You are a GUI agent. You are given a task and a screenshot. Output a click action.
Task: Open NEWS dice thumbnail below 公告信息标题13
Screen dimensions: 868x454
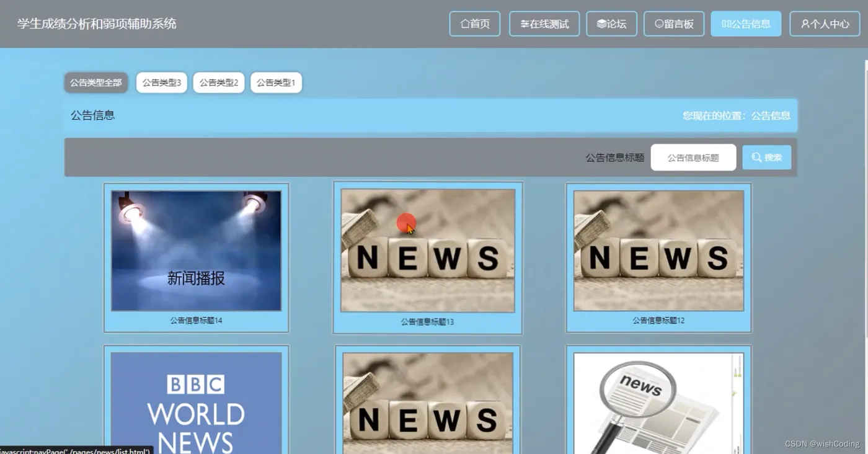click(428, 403)
